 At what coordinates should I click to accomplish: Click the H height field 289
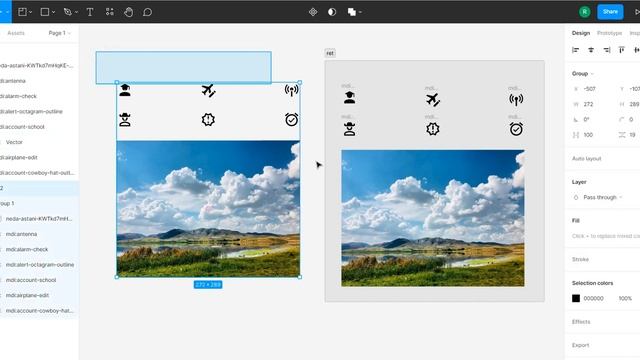coord(634,104)
